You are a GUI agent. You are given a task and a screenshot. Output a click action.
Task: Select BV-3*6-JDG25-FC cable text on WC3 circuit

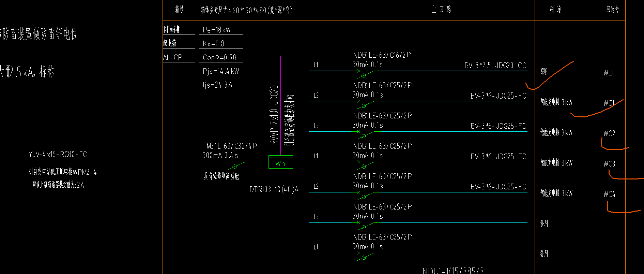click(499, 157)
